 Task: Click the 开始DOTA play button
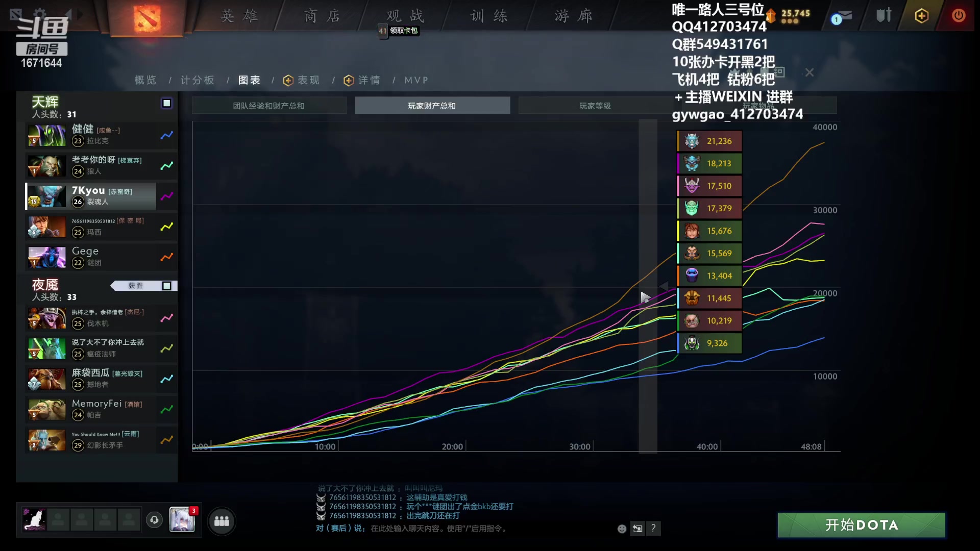tap(862, 525)
